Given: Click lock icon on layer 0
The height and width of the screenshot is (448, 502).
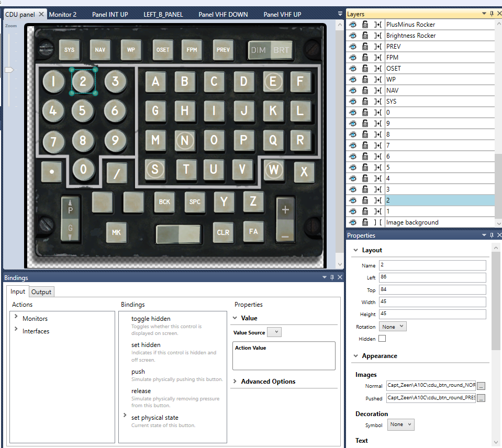Looking at the screenshot, I should (365, 113).
